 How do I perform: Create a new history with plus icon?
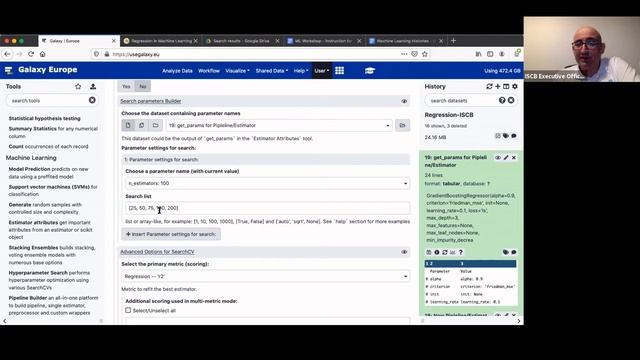click(498, 87)
